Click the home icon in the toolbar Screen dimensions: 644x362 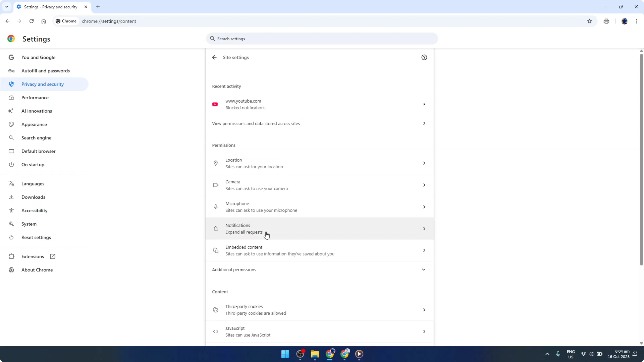(44, 21)
